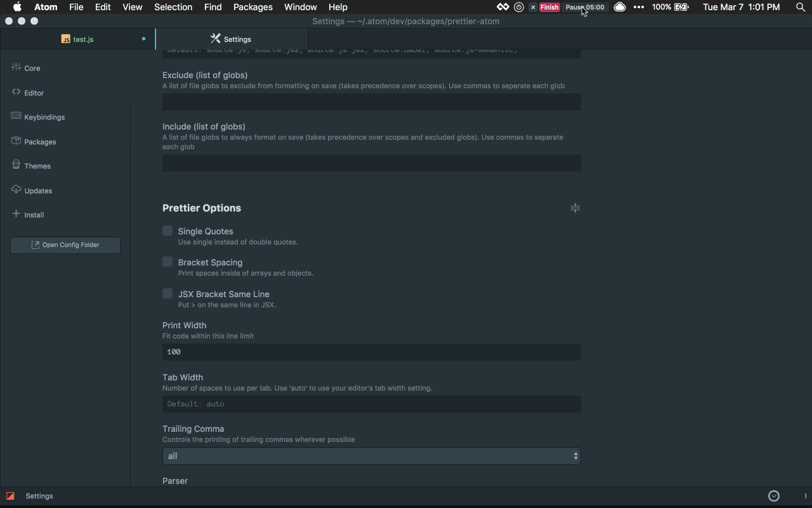Open the Window menu

pyautogui.click(x=301, y=7)
